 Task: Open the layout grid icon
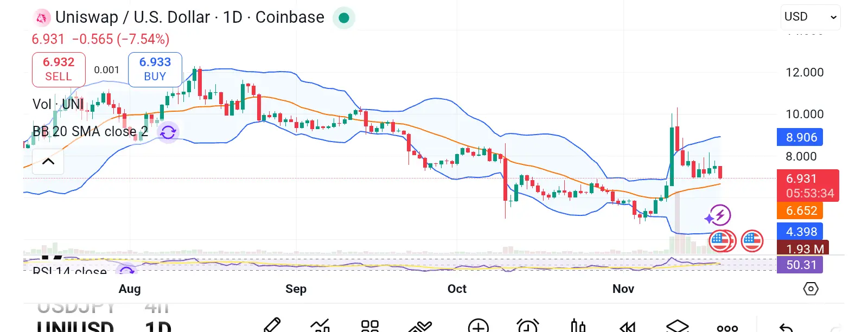tap(370, 326)
